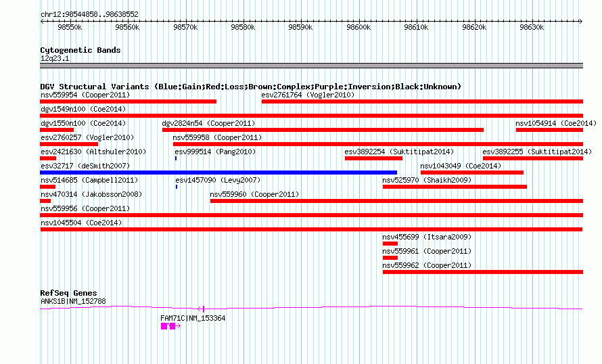Select the blue esv32717 (deSmith2007) gain bar
Viewport: 602px width, 364px height.
pyautogui.click(x=218, y=173)
